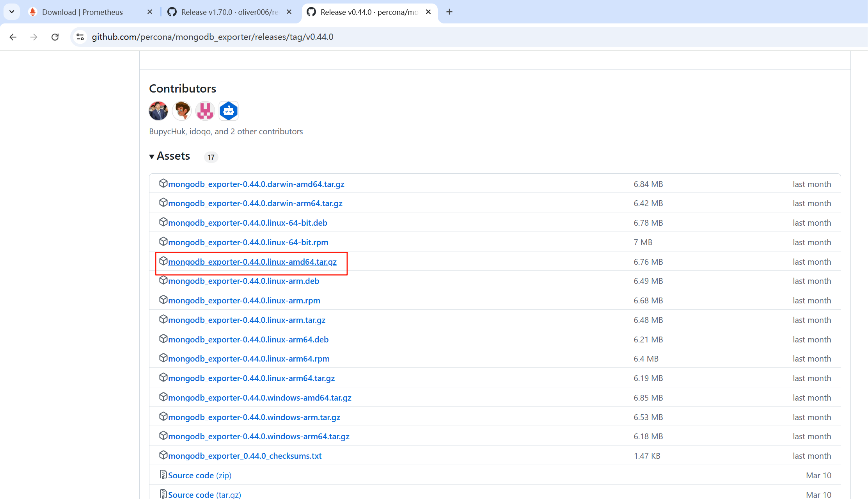The image size is (868, 499).
Task: Click the zip file icon beside Source code (zip)
Action: [x=163, y=474]
